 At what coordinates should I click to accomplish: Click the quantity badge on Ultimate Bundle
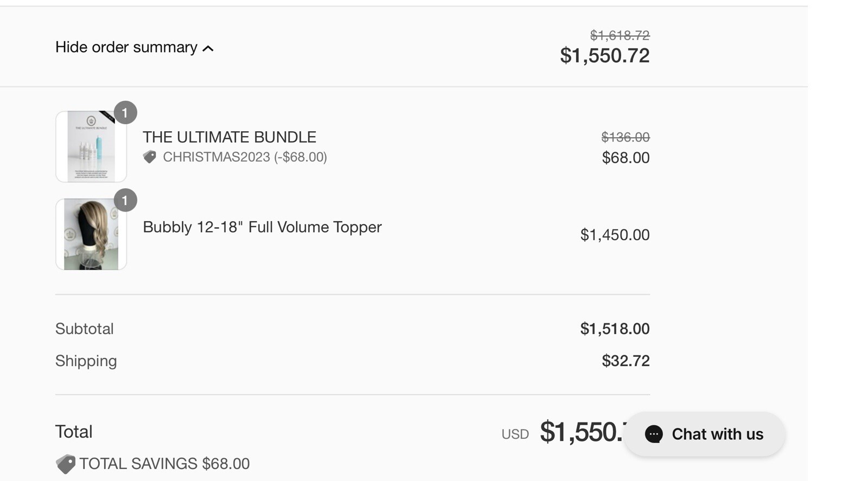[x=125, y=113]
